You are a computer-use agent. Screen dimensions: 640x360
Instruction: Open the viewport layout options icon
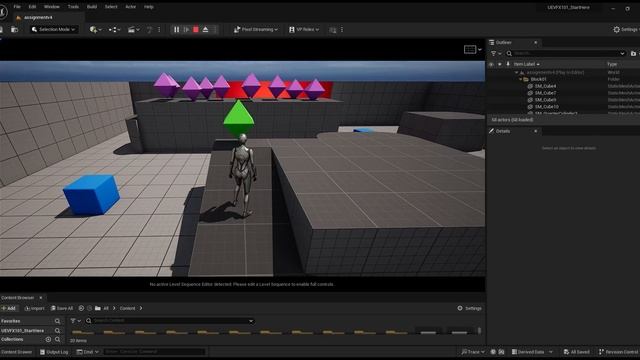(473, 49)
